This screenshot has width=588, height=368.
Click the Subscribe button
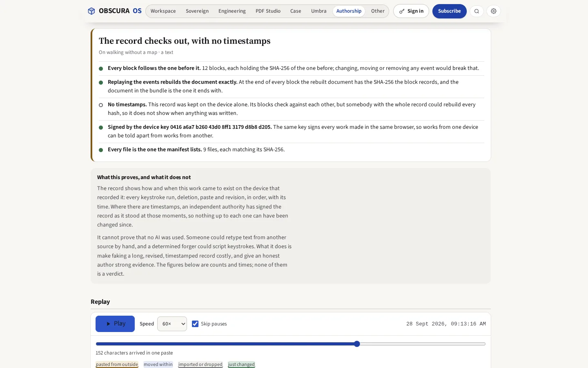tap(450, 11)
